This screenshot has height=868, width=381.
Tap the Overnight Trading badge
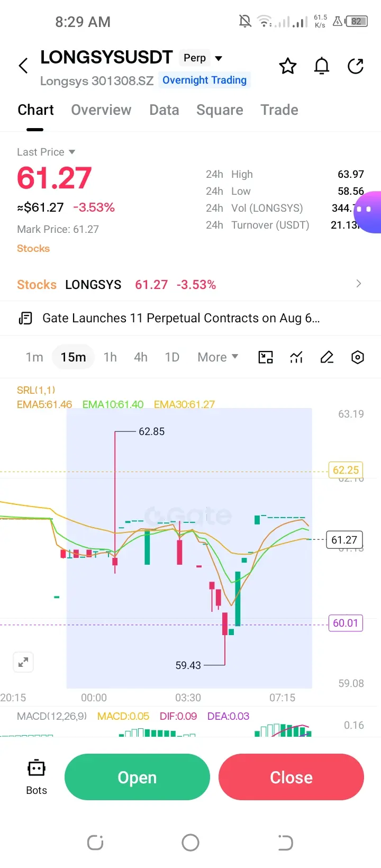(204, 80)
